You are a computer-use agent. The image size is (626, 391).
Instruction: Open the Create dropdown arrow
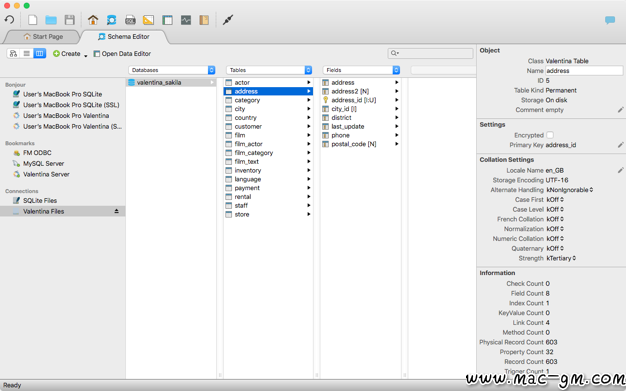click(85, 55)
